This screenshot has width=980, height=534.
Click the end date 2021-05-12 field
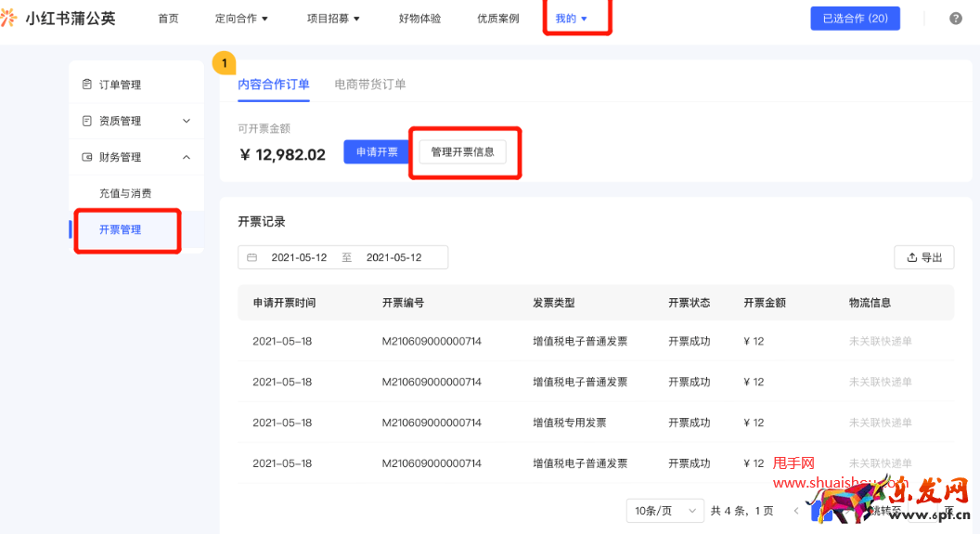click(393, 257)
